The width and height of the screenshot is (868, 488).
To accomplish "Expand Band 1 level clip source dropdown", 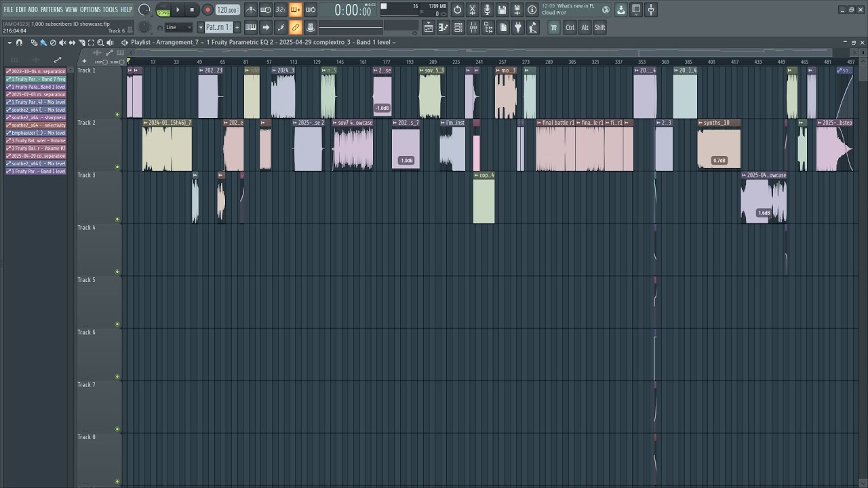I will [393, 42].
